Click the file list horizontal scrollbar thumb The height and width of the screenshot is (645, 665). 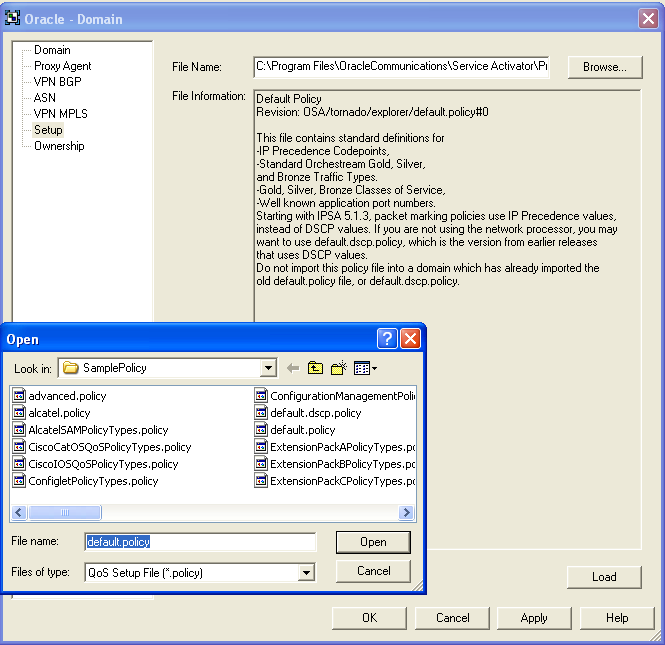click(64, 513)
